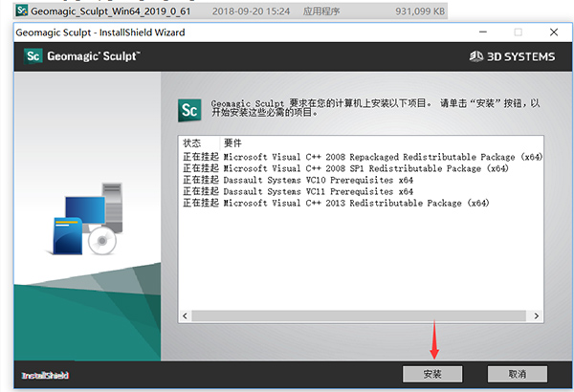Click the 取消 cancel button
This screenshot has width=574, height=392.
pyautogui.click(x=518, y=374)
